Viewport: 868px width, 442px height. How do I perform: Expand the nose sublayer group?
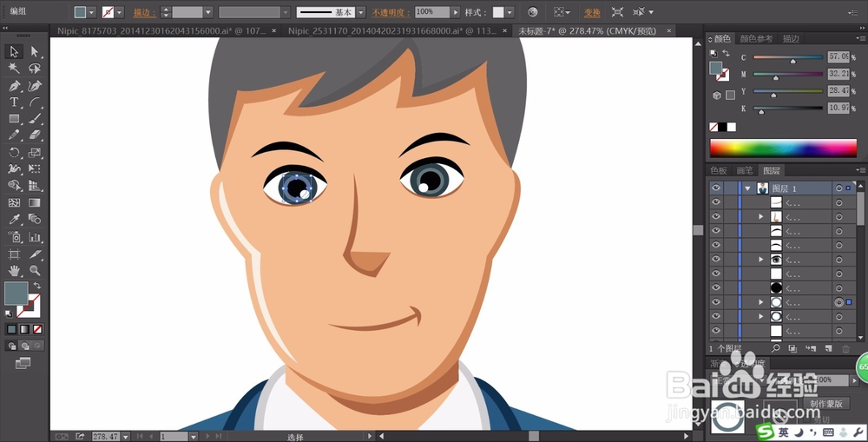click(x=761, y=216)
